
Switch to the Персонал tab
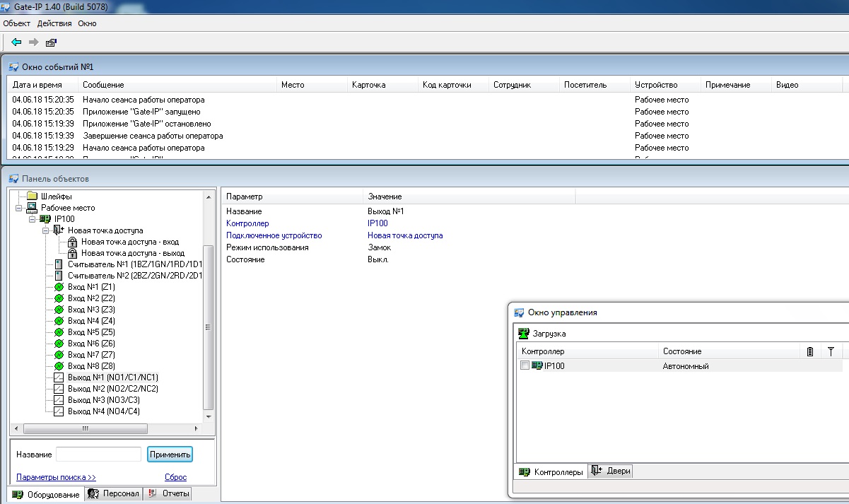[114, 494]
